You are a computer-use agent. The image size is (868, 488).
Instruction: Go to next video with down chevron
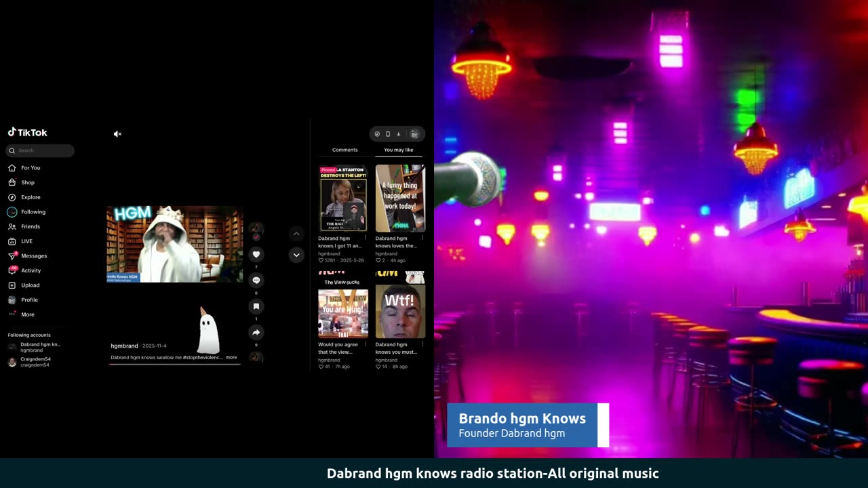coord(296,255)
